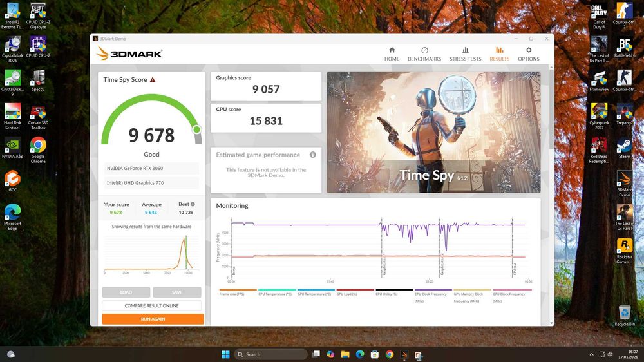
Task: Click the taskbar Search box
Action: 270,354
